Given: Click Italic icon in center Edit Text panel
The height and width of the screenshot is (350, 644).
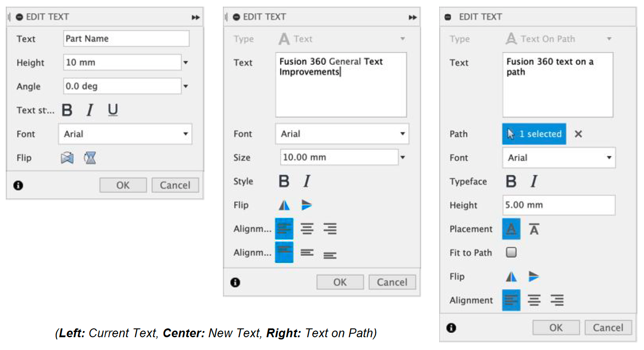Looking at the screenshot, I should click(x=307, y=181).
